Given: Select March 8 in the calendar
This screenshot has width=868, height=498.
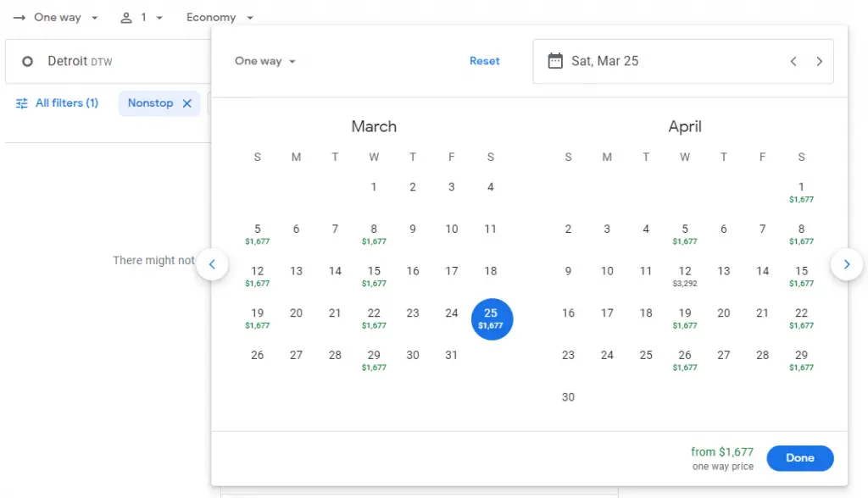Looking at the screenshot, I should tap(374, 234).
